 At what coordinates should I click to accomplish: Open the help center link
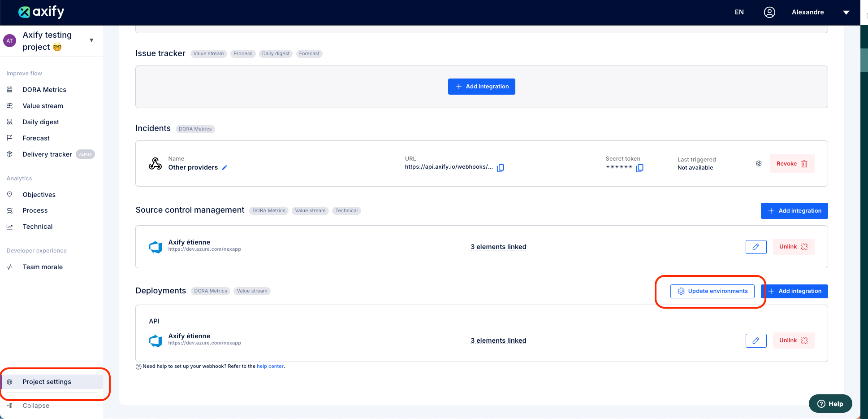pyautogui.click(x=270, y=366)
